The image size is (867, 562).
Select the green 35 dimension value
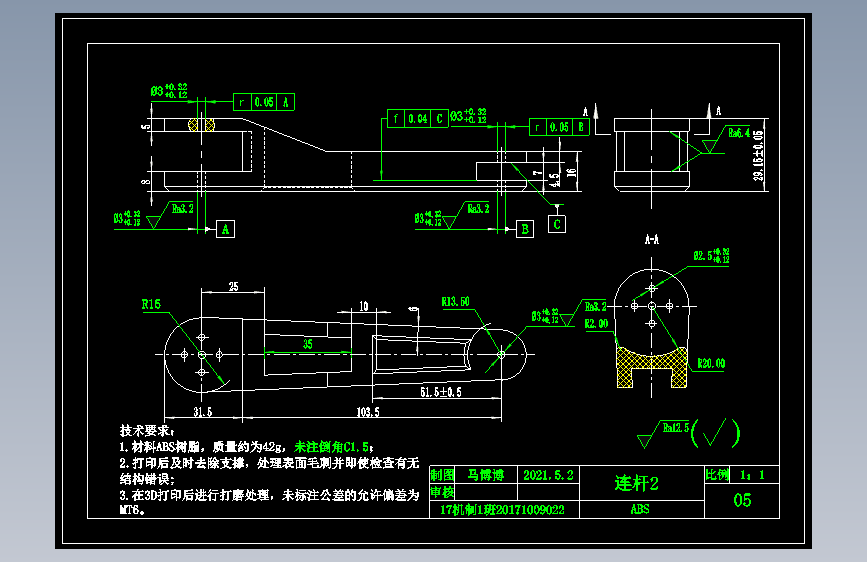tap(307, 344)
